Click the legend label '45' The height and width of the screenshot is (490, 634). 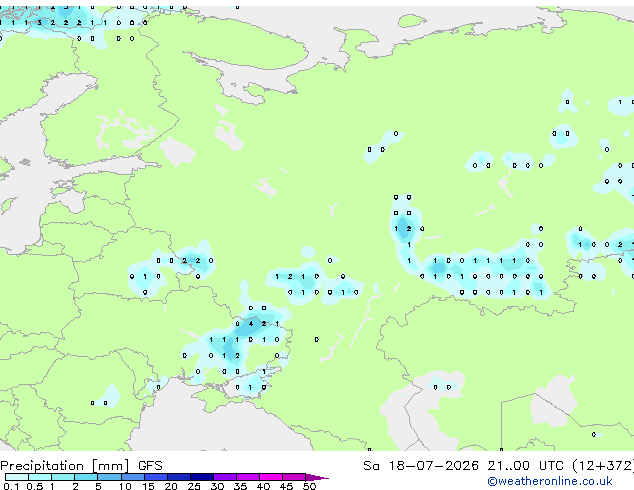(286, 486)
